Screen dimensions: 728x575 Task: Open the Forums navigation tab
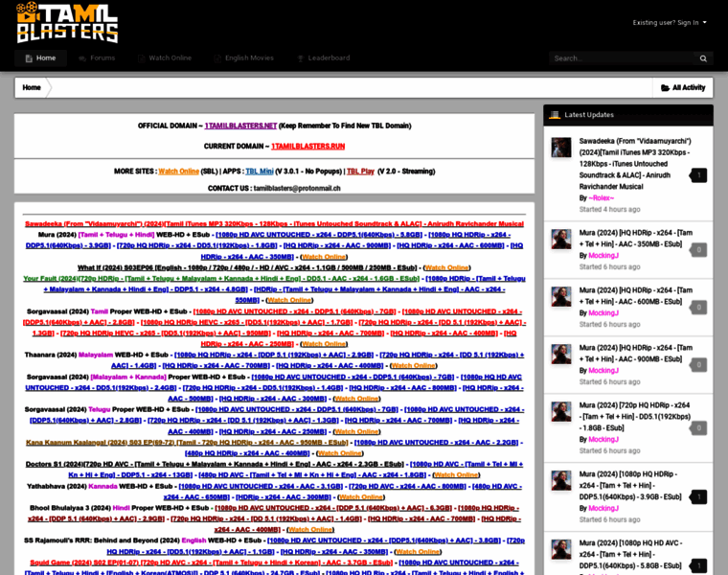97,58
